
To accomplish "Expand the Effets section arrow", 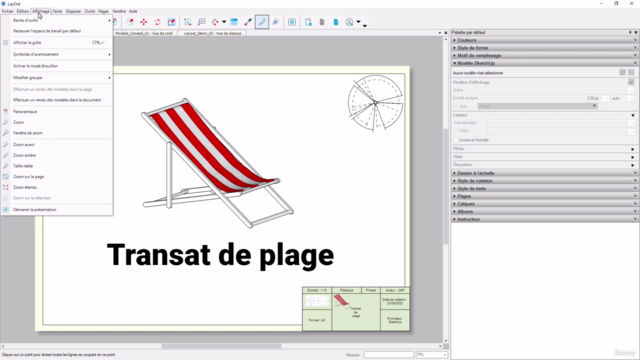I will (633, 149).
